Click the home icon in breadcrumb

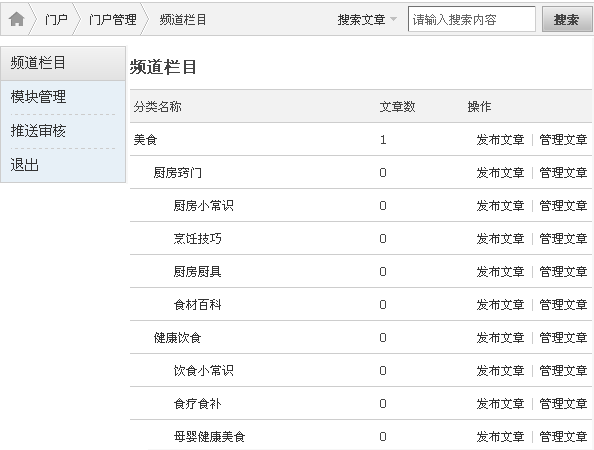[17, 19]
